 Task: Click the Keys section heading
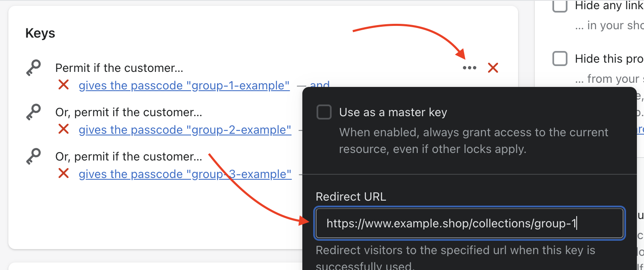[x=40, y=33]
